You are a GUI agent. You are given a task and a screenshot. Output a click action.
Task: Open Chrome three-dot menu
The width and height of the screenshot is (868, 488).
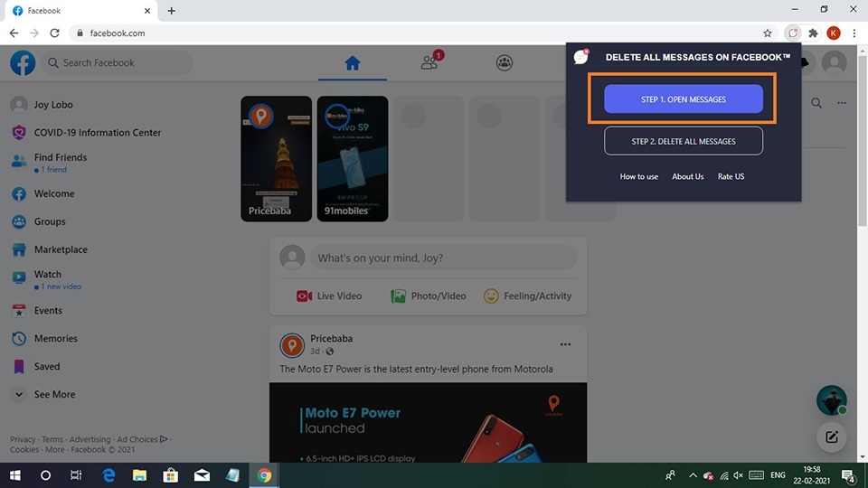click(854, 33)
